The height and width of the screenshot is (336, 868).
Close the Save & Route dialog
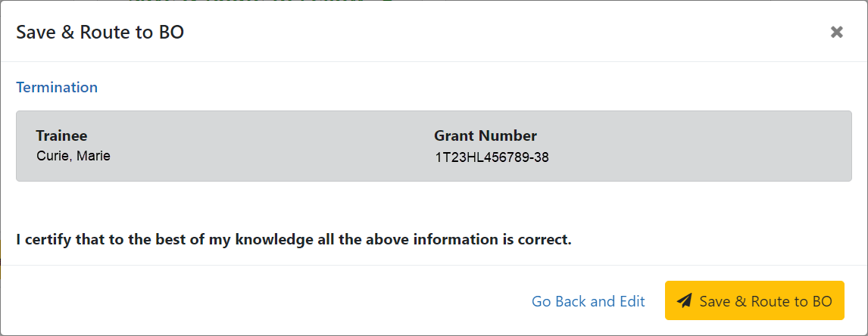pyautogui.click(x=836, y=32)
